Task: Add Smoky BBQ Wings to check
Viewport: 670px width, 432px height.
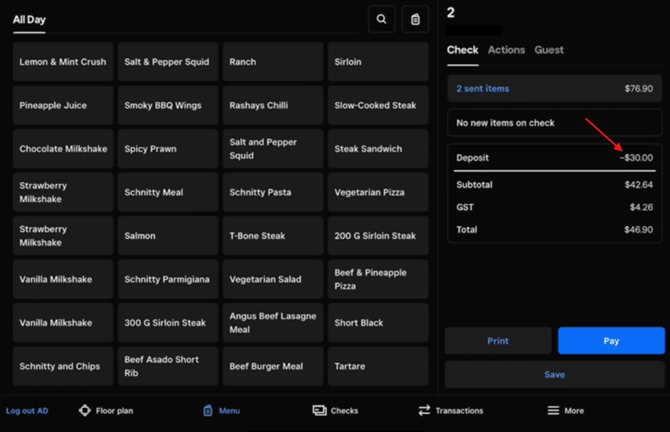Action: pos(167,105)
